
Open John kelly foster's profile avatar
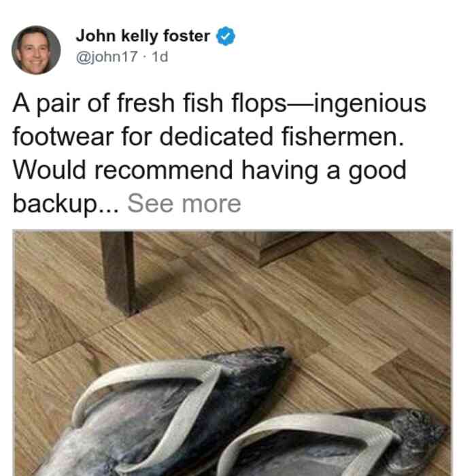tap(36, 50)
